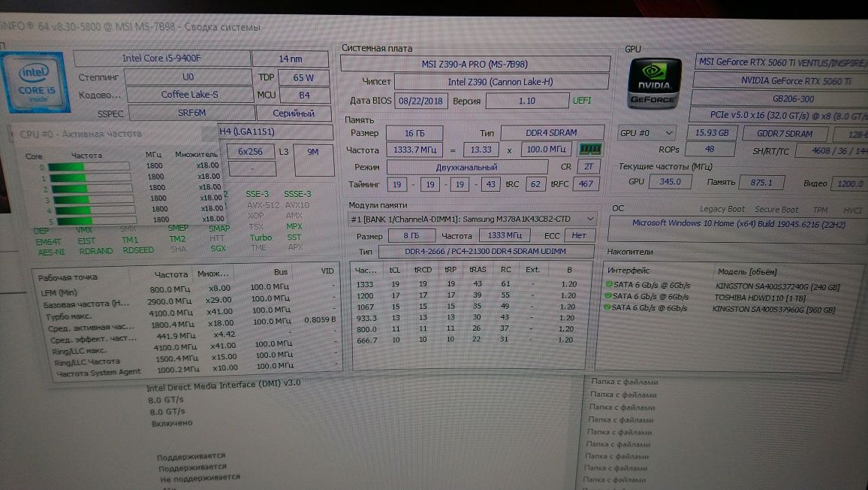Viewport: 868px width, 490px height.
Task: Click the 15.93 GB video memory field
Action: pos(711,133)
